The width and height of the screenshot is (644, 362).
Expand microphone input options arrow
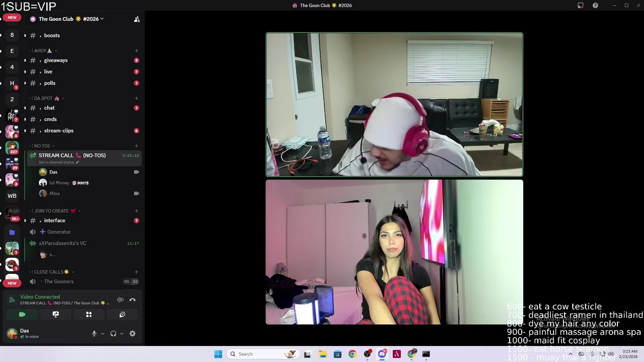(x=103, y=333)
